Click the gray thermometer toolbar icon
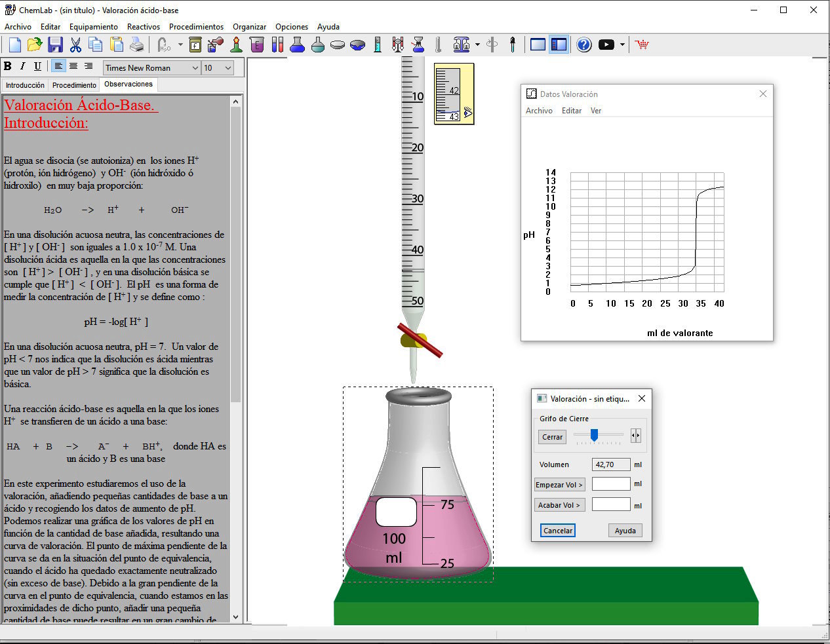The image size is (830, 644). point(438,45)
